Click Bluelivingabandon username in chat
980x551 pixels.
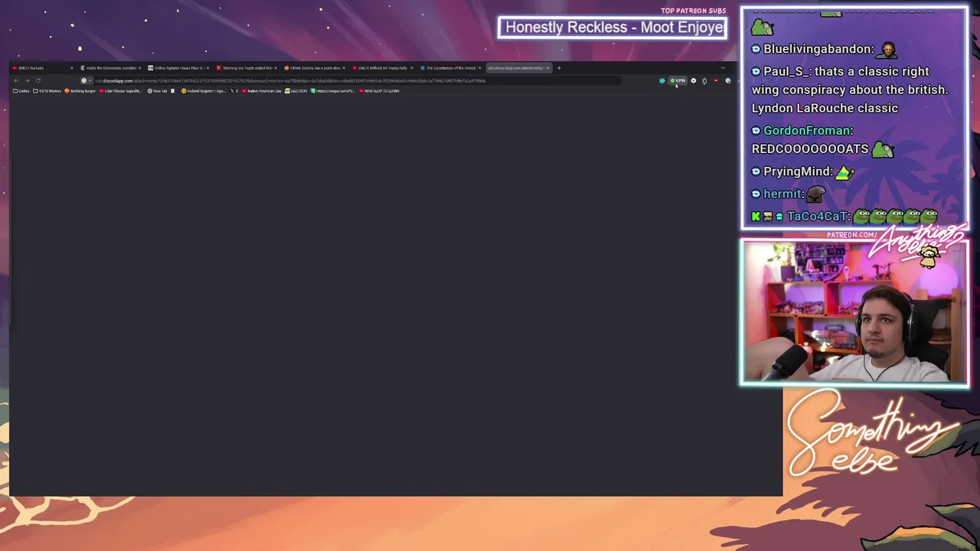pyautogui.click(x=818, y=49)
